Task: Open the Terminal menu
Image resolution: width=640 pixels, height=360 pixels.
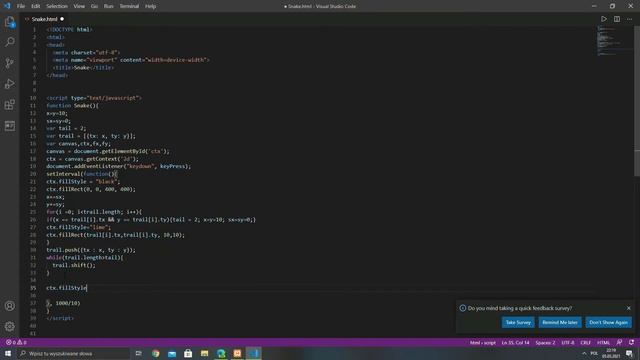Action: pos(129,6)
